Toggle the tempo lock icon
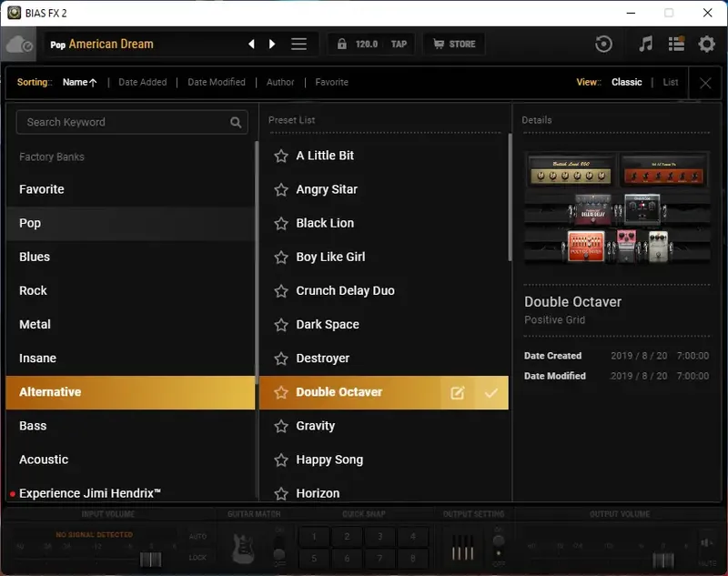Viewport: 728px width, 576px height. pos(342,44)
